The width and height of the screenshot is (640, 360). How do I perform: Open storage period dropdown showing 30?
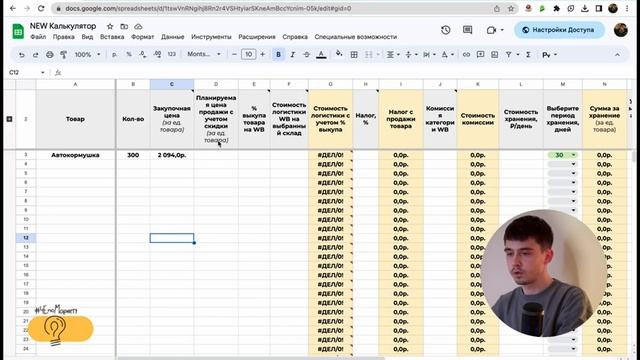[x=562, y=155]
